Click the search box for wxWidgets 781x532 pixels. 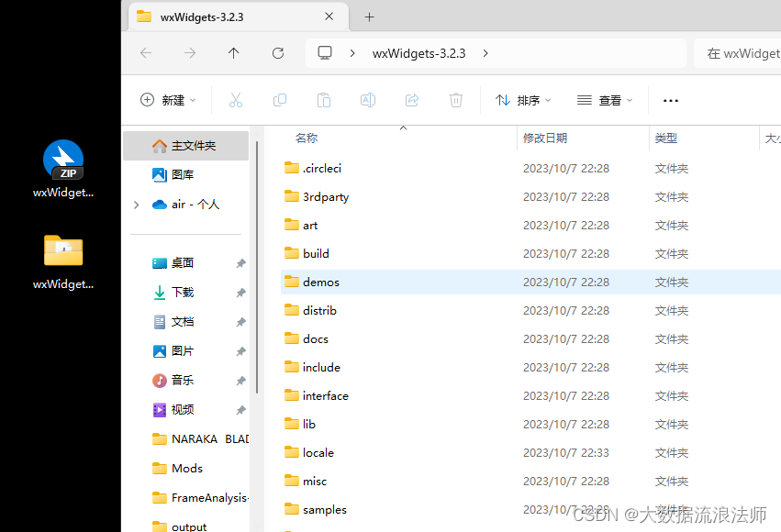tap(738, 53)
